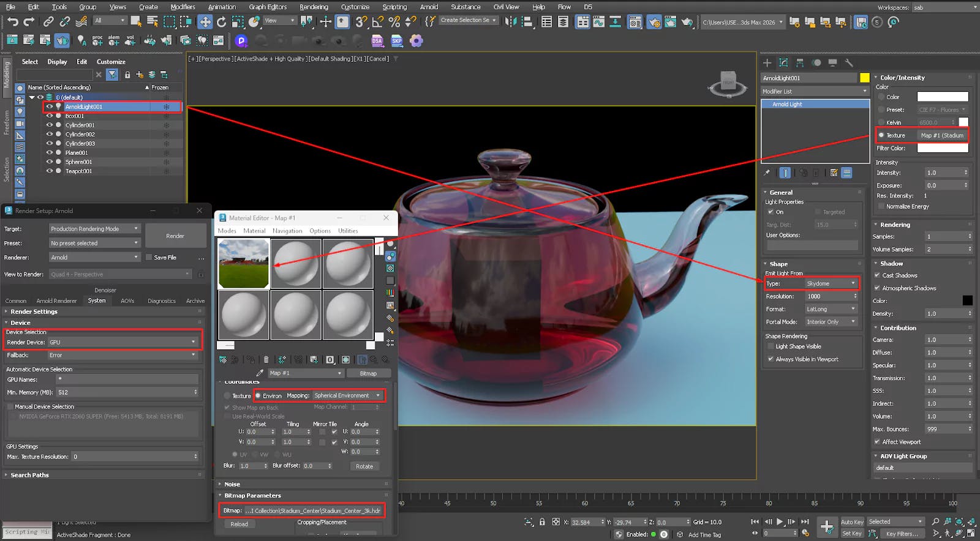Hide ArnoldLight001 using its eye icon

point(50,106)
